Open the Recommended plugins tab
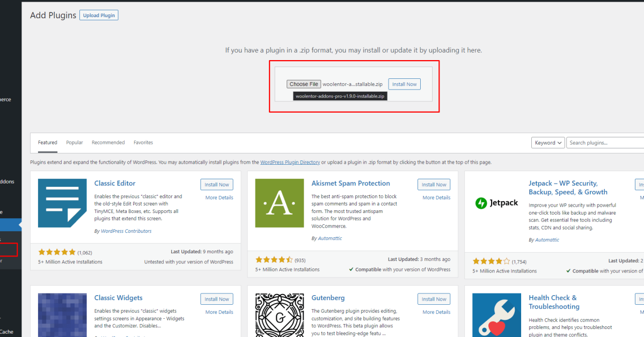 (108, 142)
